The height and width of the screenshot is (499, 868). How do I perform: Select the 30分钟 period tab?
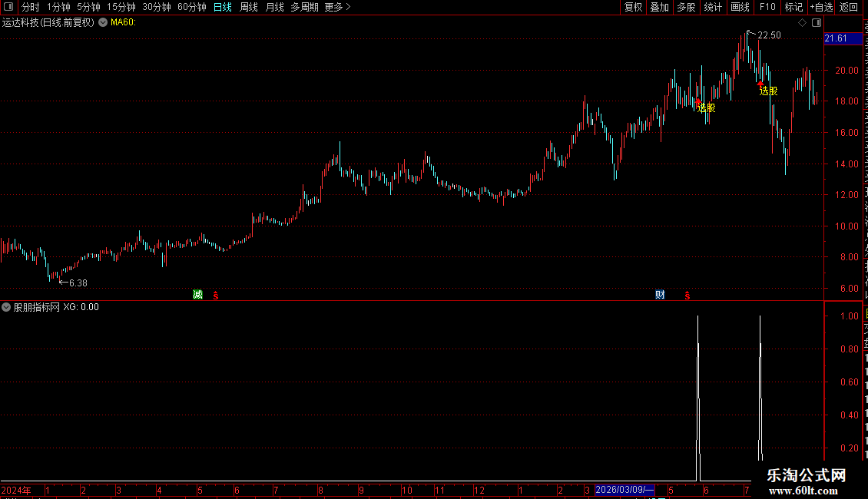click(157, 7)
